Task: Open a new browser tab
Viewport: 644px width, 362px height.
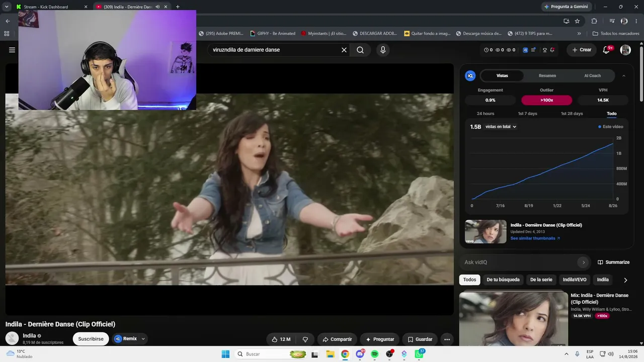Action: pyautogui.click(x=178, y=7)
